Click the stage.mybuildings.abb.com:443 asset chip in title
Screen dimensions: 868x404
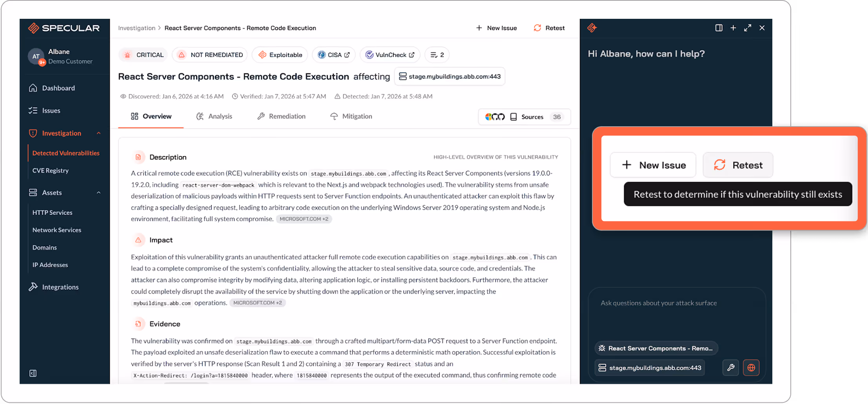coord(450,76)
